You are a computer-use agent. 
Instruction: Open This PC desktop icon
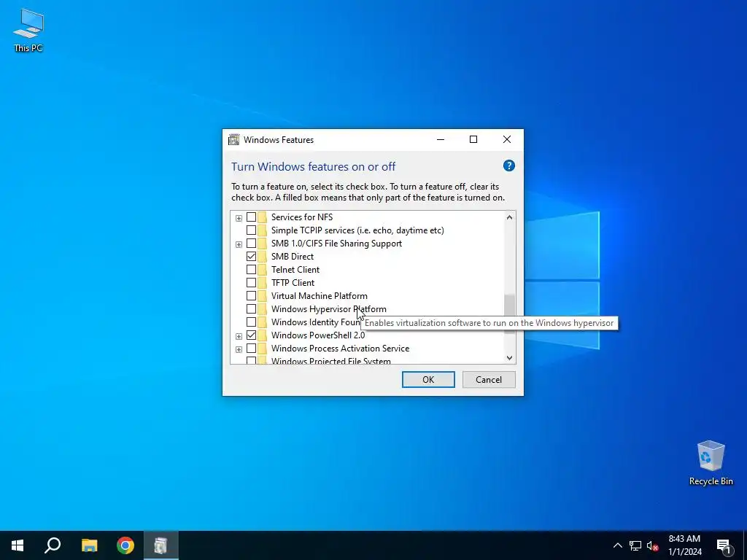(x=28, y=31)
